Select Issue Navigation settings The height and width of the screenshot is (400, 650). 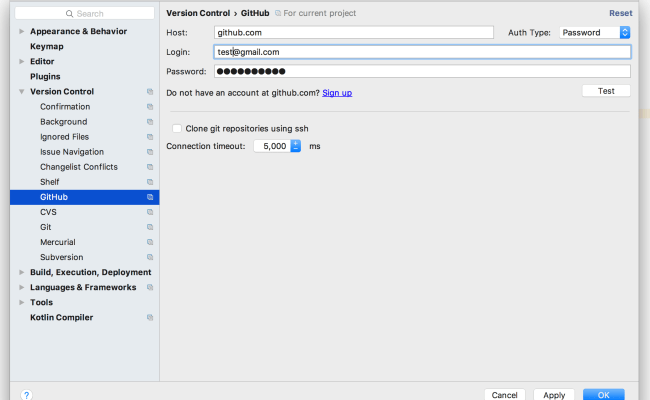click(x=72, y=152)
